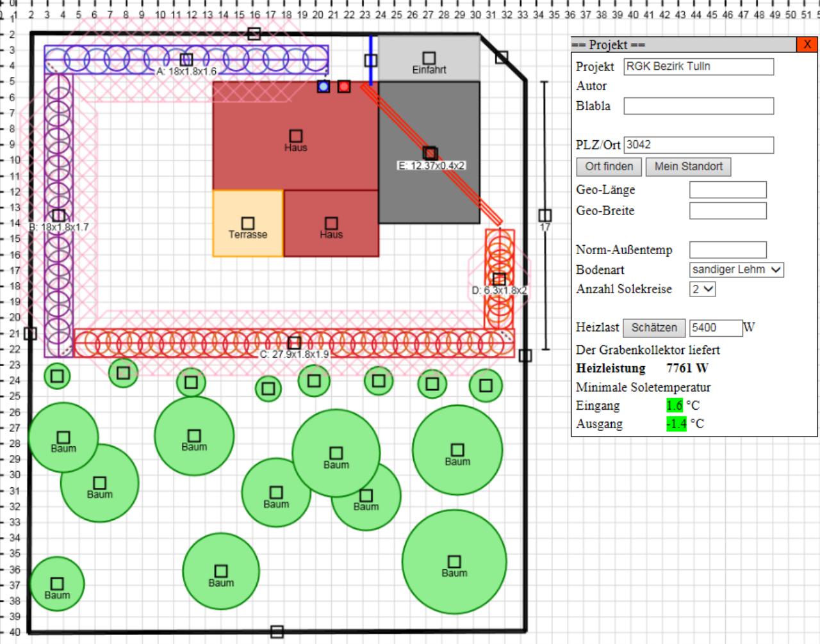Viewport: 820px width, 644px height.
Task: Focus the Projekt name field with RGK Bezirk Tulln
Action: (x=699, y=67)
